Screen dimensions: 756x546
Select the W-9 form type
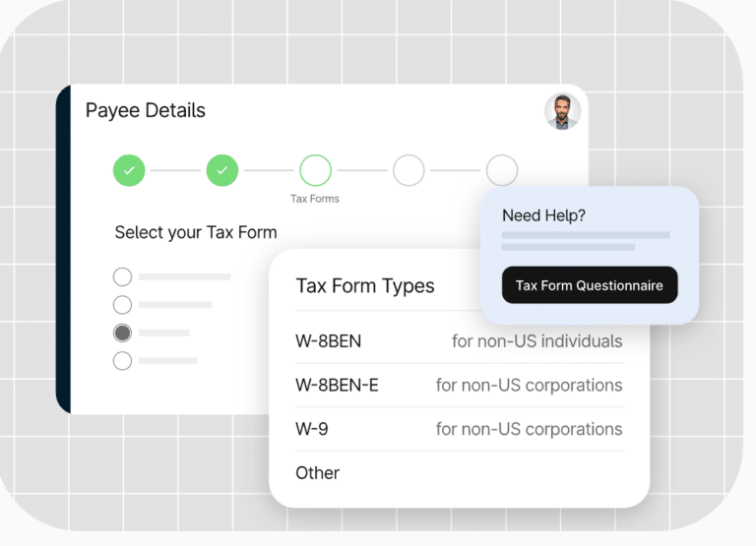313,429
